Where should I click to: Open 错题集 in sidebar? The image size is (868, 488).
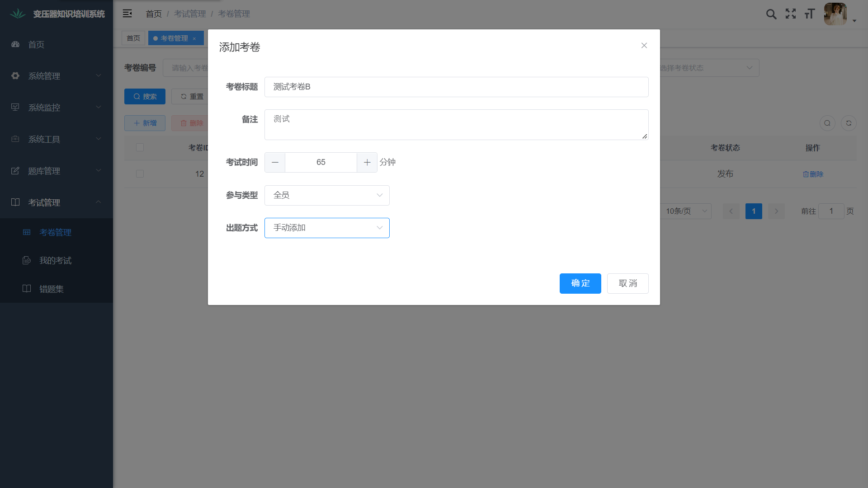tap(52, 289)
